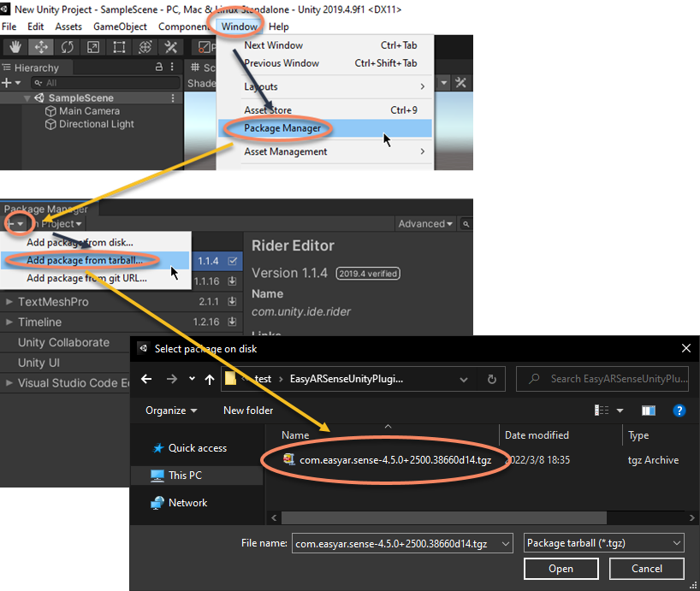Choose Next Window menu entry

coord(325,45)
